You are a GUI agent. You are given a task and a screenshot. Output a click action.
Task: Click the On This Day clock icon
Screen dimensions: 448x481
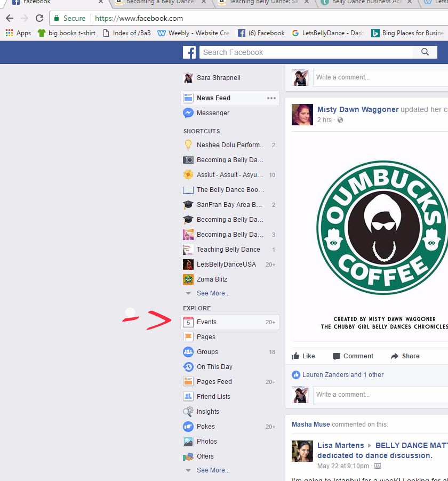click(x=188, y=366)
